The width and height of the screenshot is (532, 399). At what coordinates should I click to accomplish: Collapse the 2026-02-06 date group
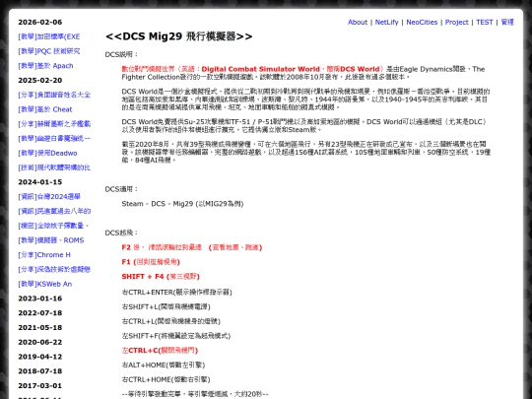(40, 22)
